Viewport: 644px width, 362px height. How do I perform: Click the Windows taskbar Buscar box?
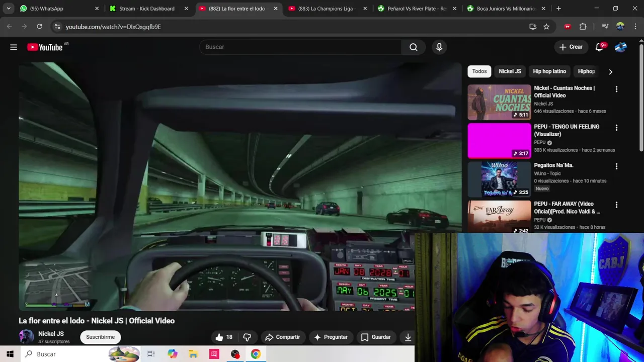80,354
